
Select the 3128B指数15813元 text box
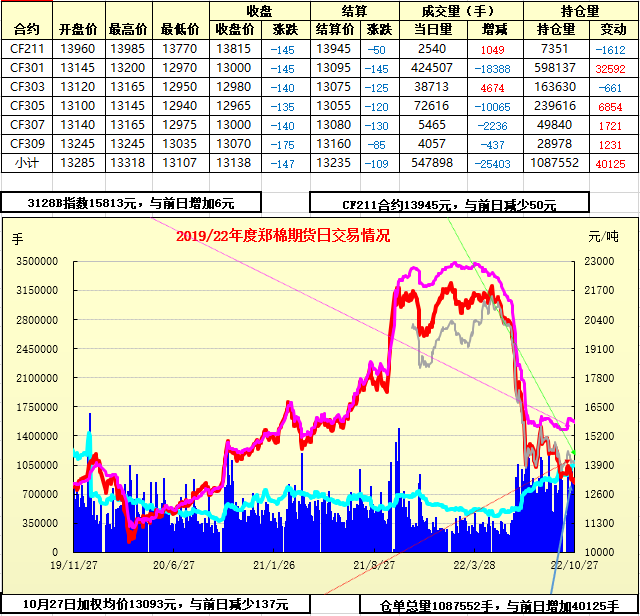click(x=131, y=203)
